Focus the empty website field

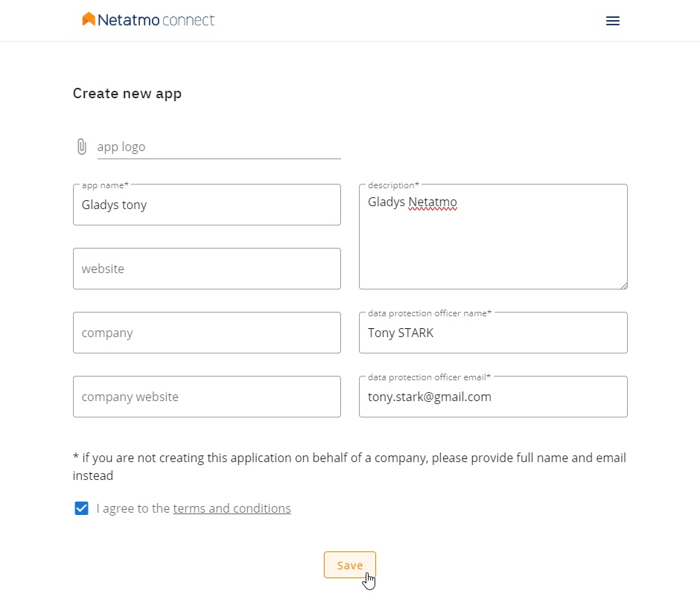tap(206, 269)
